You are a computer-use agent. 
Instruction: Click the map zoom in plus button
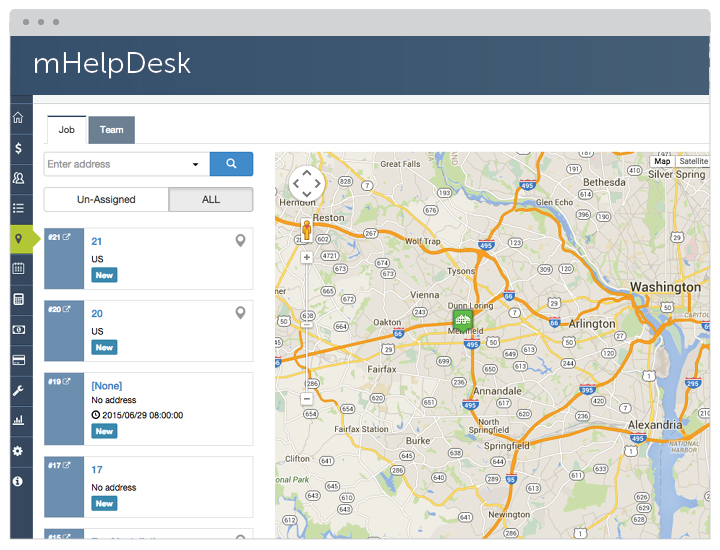(306, 257)
